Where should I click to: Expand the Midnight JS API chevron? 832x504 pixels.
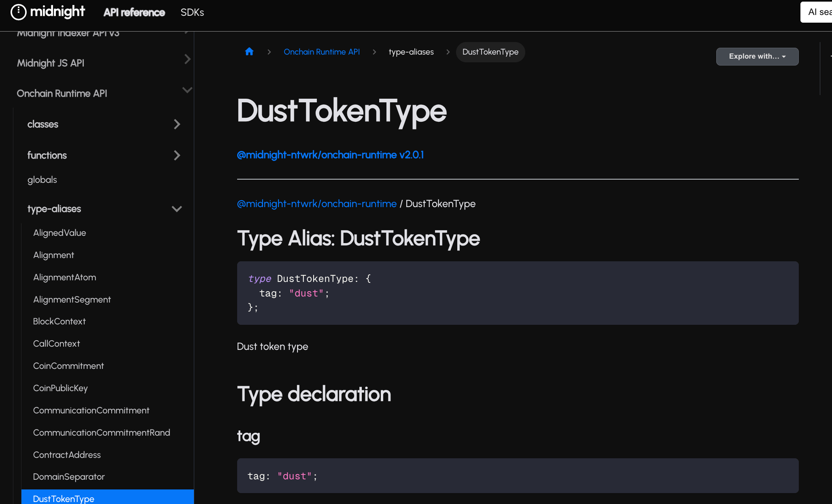(187, 59)
